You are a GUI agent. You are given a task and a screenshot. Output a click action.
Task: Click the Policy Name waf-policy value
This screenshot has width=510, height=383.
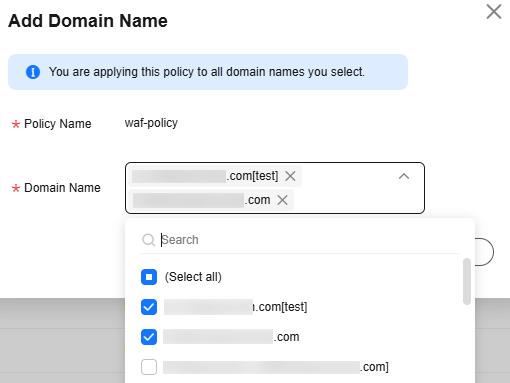[x=151, y=123]
